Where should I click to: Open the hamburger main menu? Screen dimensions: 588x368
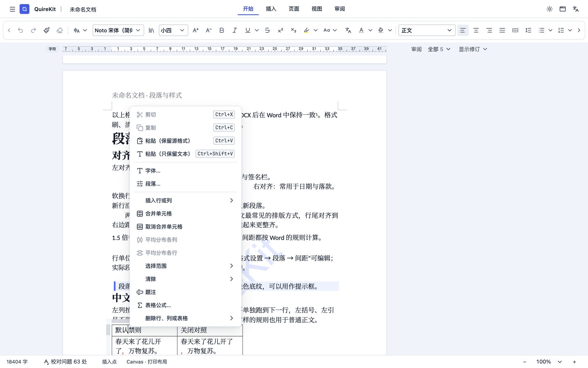pyautogui.click(x=12, y=9)
